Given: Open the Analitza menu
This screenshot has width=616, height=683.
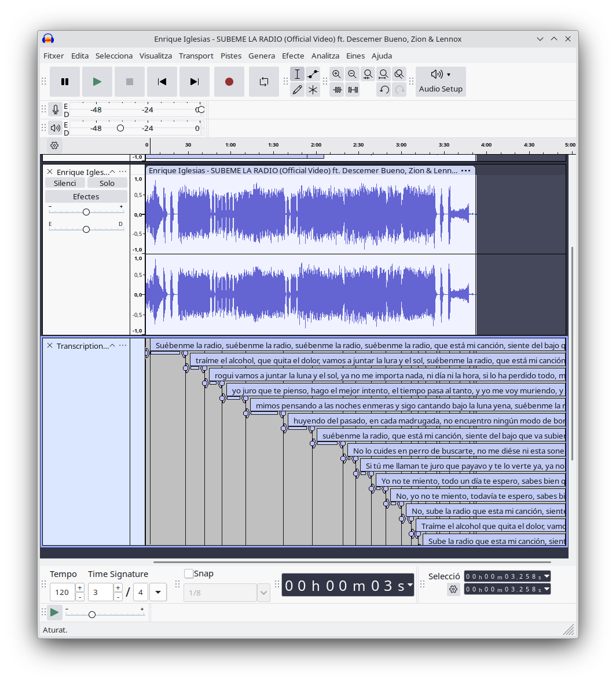Looking at the screenshot, I should pyautogui.click(x=325, y=56).
